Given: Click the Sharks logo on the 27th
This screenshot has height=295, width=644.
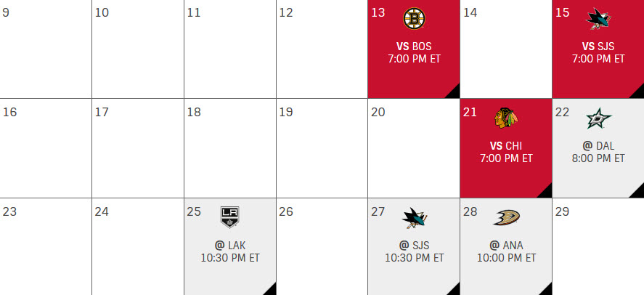Looking at the screenshot, I should pos(415,218).
